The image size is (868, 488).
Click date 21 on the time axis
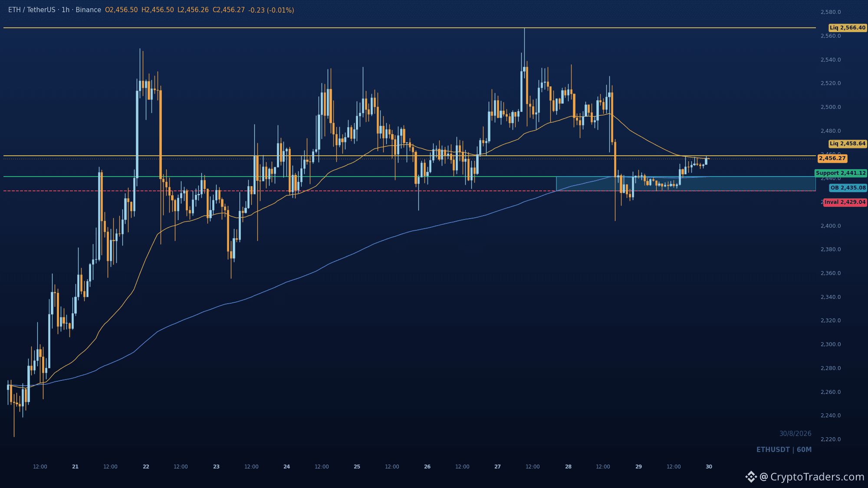tap(76, 467)
